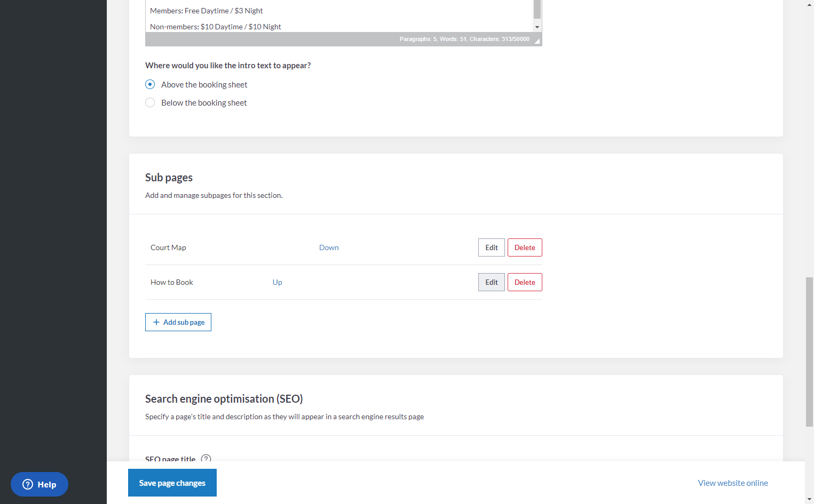Click 'Non-members: $10 Daytime / $10 Night' text line
The height and width of the screenshot is (504, 814).
point(216,27)
